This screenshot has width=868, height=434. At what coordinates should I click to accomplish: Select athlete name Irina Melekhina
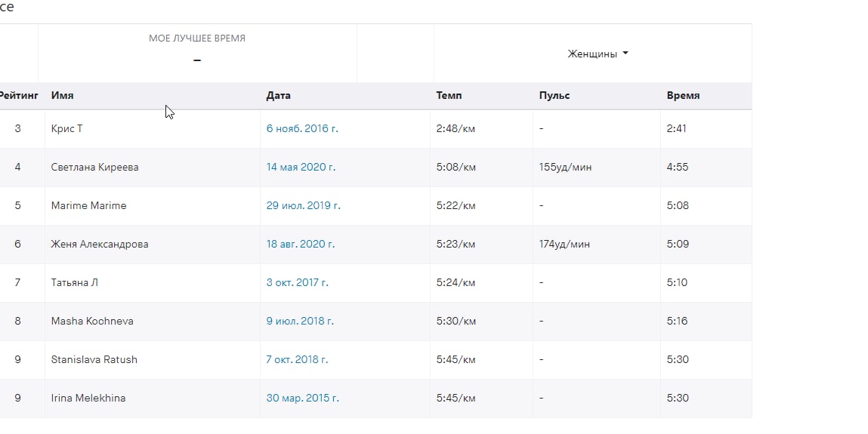[88, 398]
